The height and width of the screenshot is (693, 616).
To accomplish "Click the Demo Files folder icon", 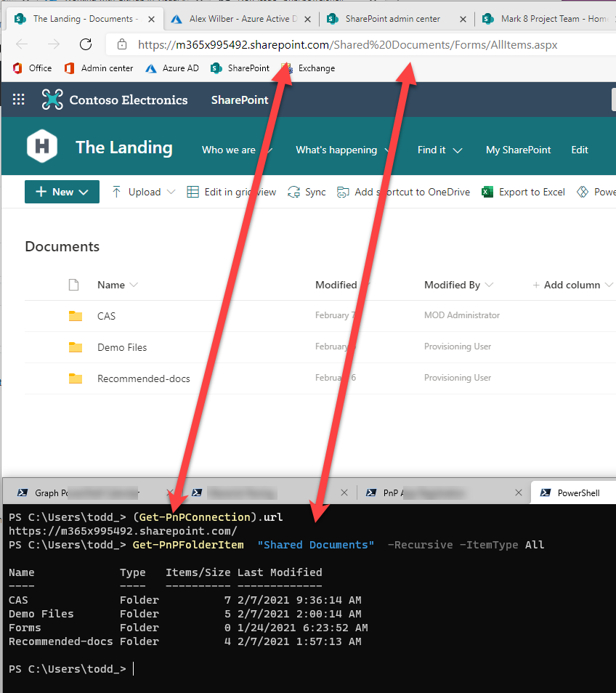I will (x=76, y=347).
